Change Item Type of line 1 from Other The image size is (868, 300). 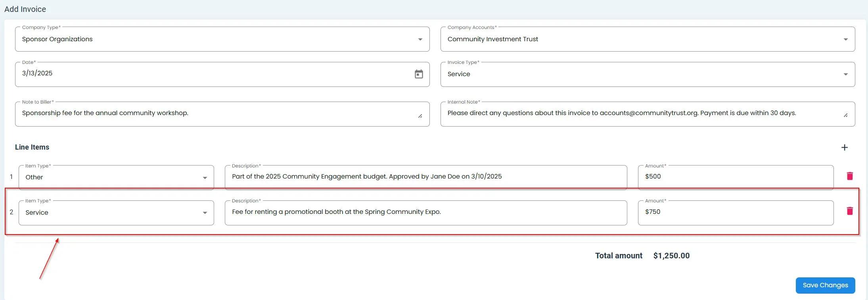(116, 177)
